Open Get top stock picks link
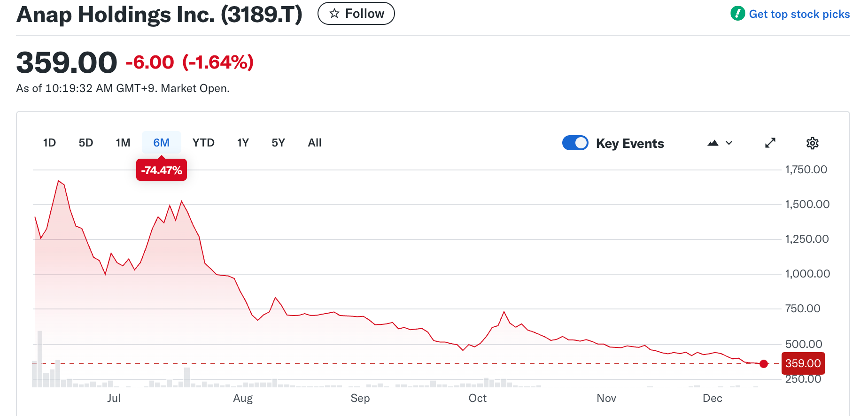 click(x=799, y=14)
